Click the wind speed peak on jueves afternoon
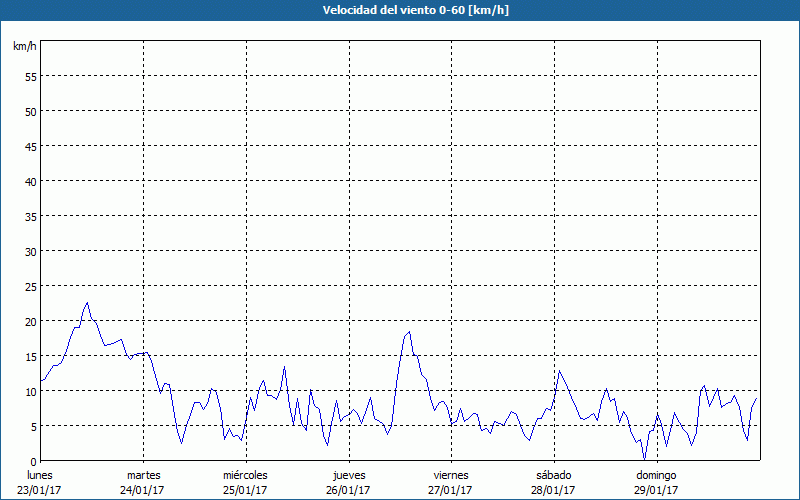Viewport: 800px width, 500px height. pos(409,331)
